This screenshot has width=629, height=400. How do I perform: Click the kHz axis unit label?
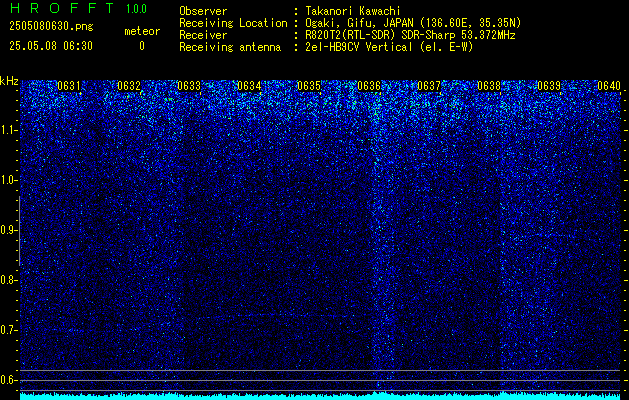point(9,81)
